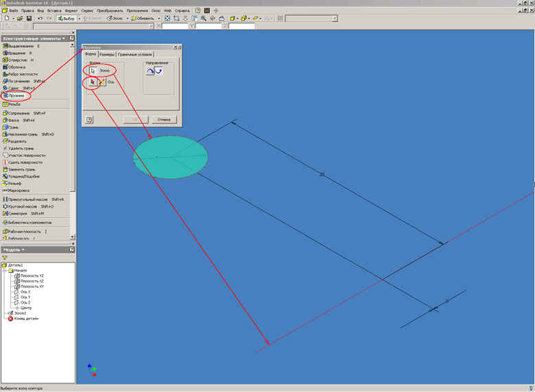Select the Рельеф (Emboss) tool
Image resolution: width=535 pixels, height=392 pixels.
pos(12,184)
